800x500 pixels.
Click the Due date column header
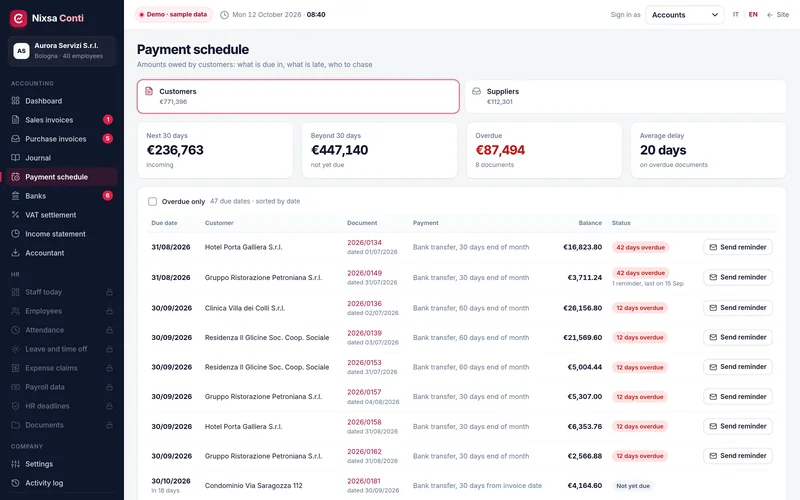click(164, 223)
